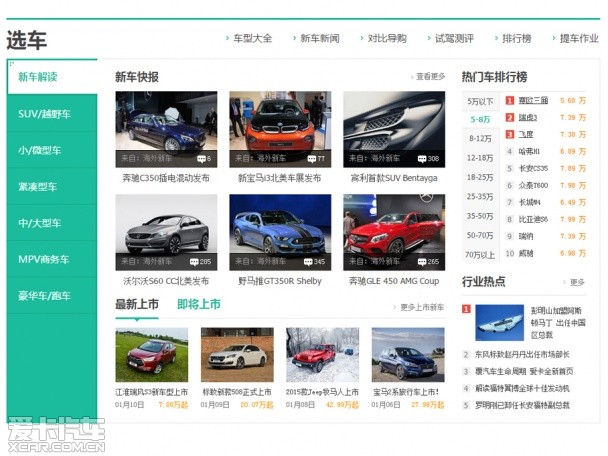Open the 新宝马i3北美车展发布 car photo
Viewport: 608px width, 456px height.
(x=280, y=130)
